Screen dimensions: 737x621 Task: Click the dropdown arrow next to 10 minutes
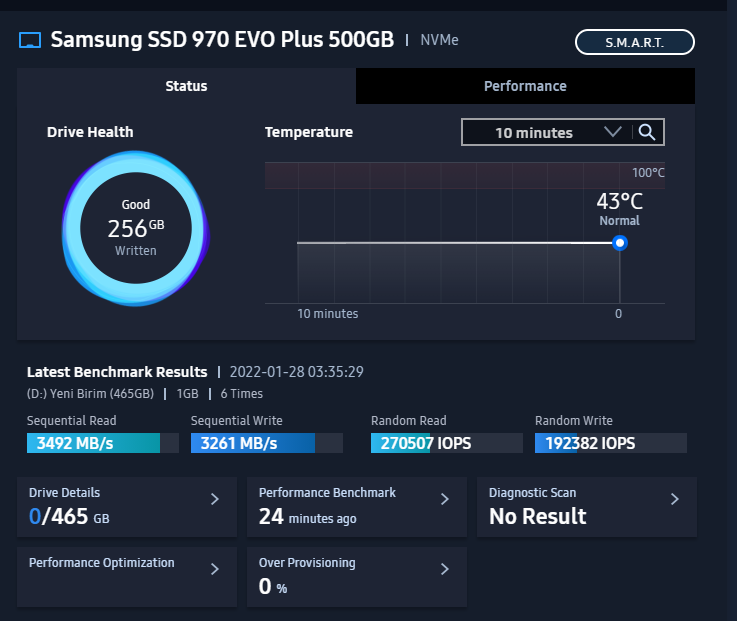pyautogui.click(x=613, y=132)
